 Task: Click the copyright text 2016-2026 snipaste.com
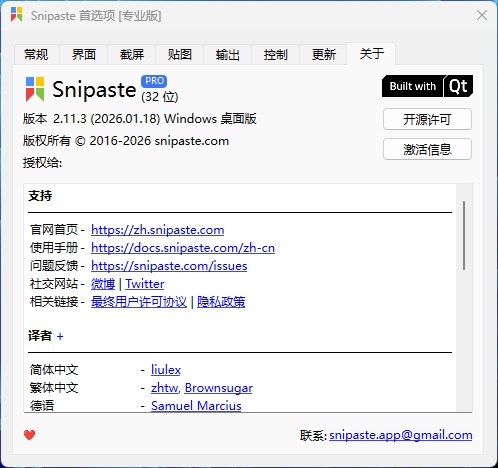pyautogui.click(x=159, y=141)
